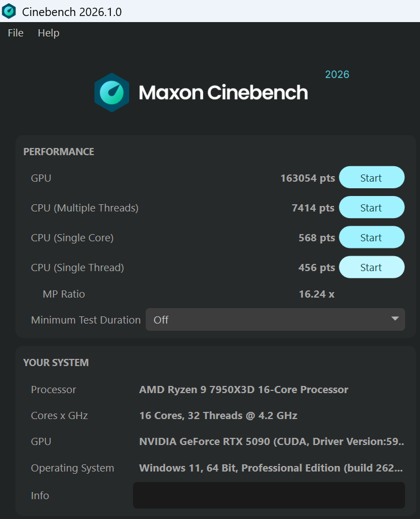Click the 16 Cores, 32 Threads value
Image resolution: width=420 pixels, height=519 pixels.
218,415
